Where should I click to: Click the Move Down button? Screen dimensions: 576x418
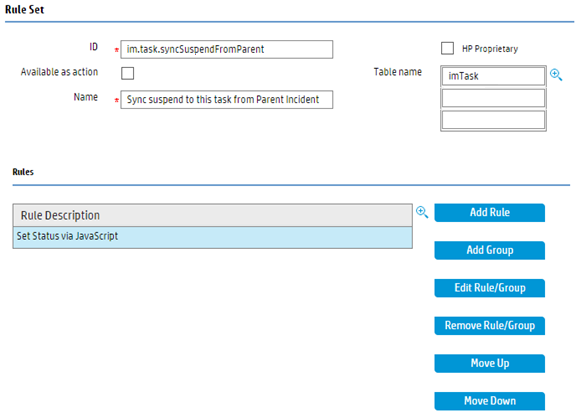(489, 401)
